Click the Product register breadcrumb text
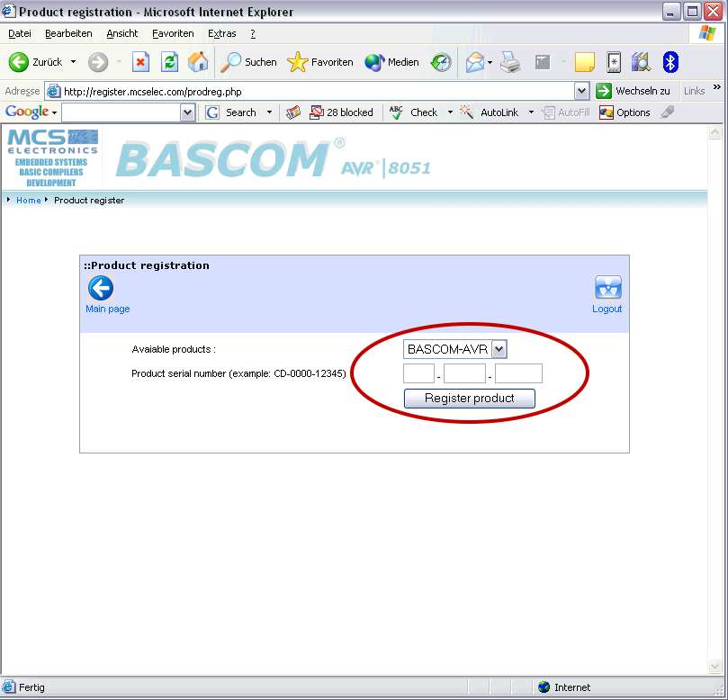The height and width of the screenshot is (700, 728). pyautogui.click(x=89, y=200)
